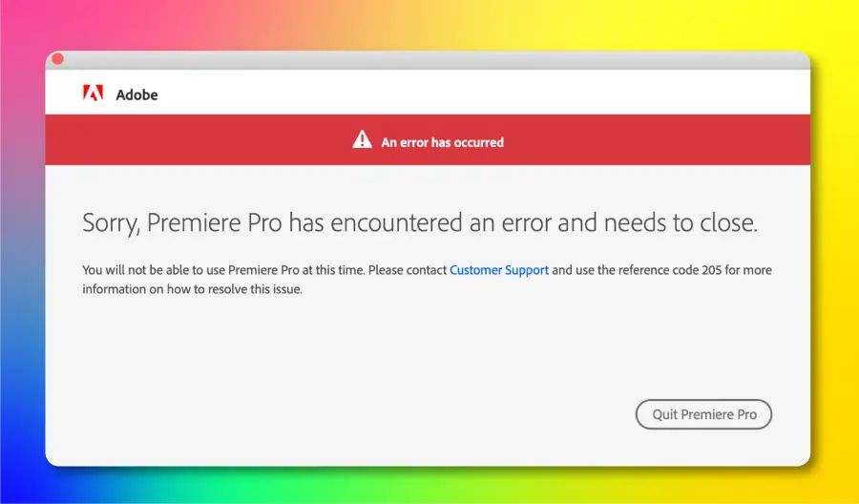Click the red Adobe logo icon
859x504 pixels.
94,94
